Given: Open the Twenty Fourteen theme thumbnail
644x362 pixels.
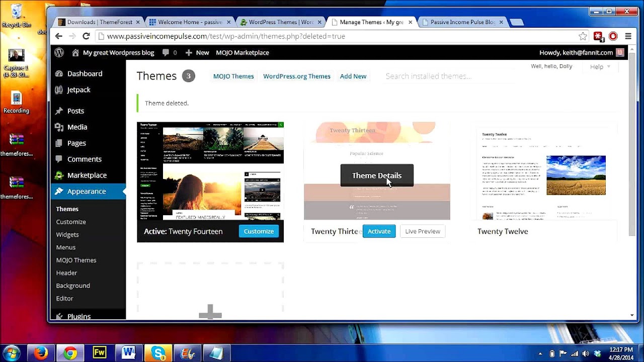Looking at the screenshot, I should pyautogui.click(x=210, y=171).
